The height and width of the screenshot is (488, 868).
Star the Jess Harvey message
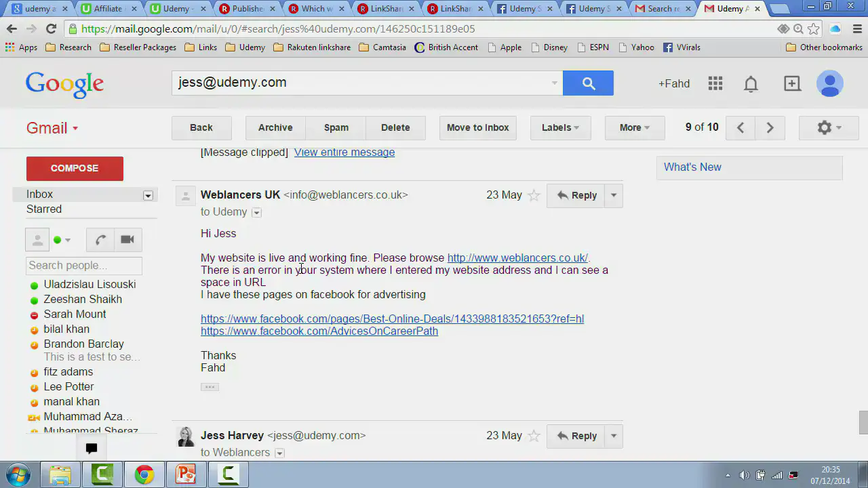[x=534, y=436]
